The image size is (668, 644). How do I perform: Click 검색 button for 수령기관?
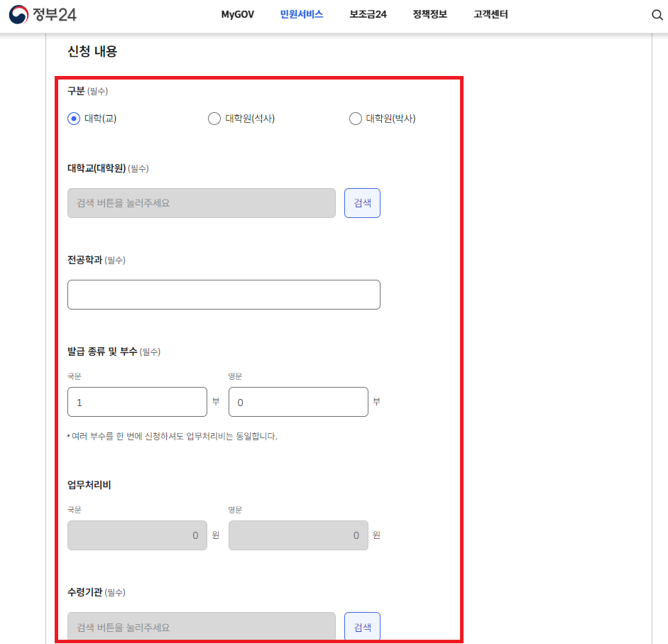click(x=362, y=626)
